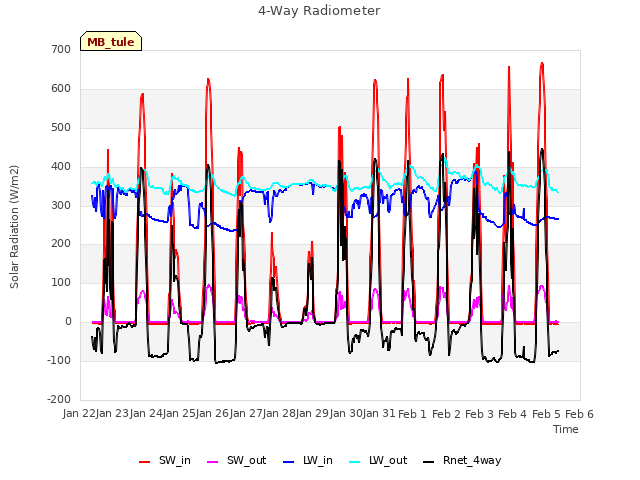Click the Feb 6 x-axis label
Image resolution: width=640 pixels, height=480 pixels.
(x=579, y=414)
